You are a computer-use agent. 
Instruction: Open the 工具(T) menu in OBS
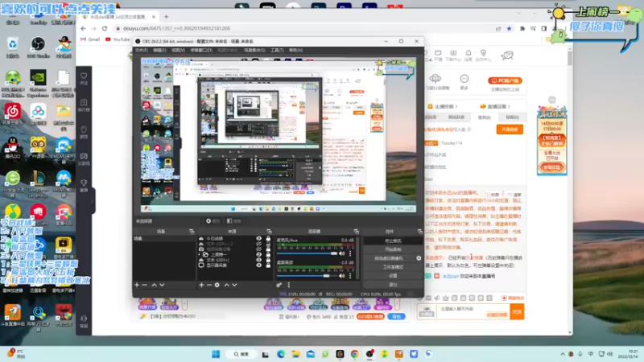(x=277, y=50)
